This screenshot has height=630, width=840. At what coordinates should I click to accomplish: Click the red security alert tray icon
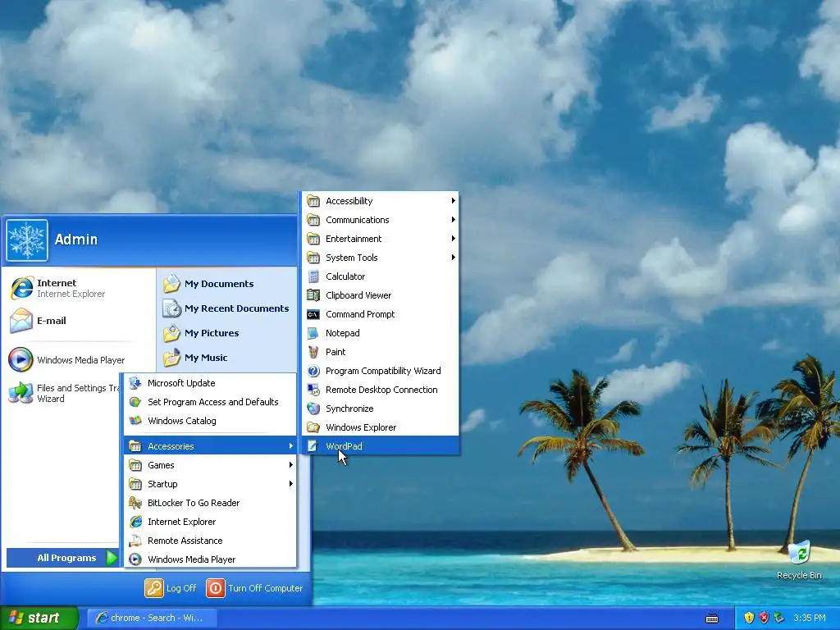pos(764,619)
